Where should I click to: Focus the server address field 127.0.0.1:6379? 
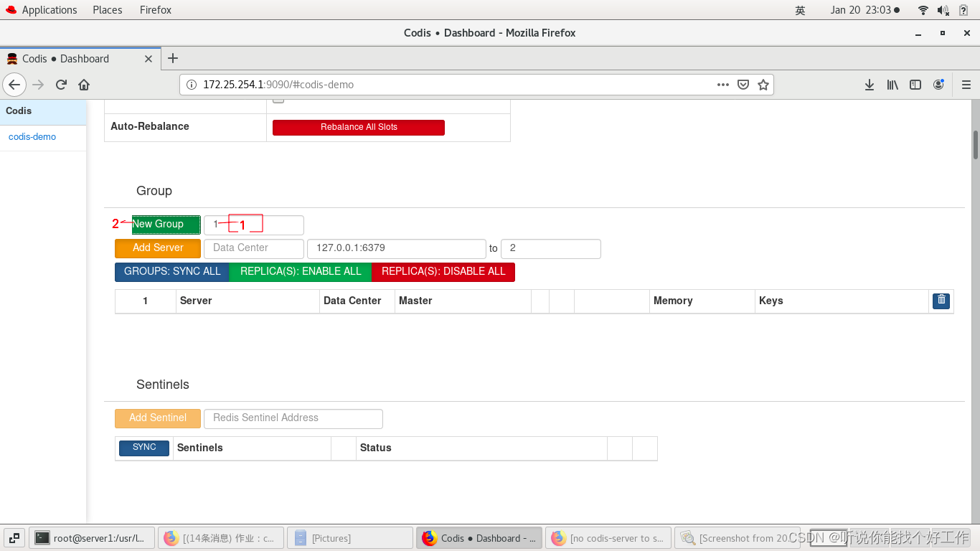point(397,248)
